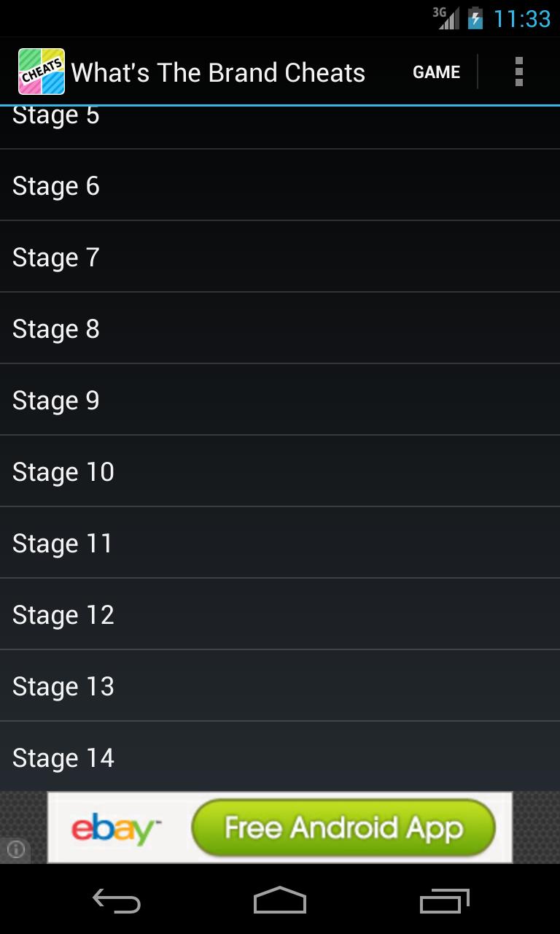This screenshot has width=560, height=934.
Task: Choose Stage 8 in the list
Action: (280, 329)
